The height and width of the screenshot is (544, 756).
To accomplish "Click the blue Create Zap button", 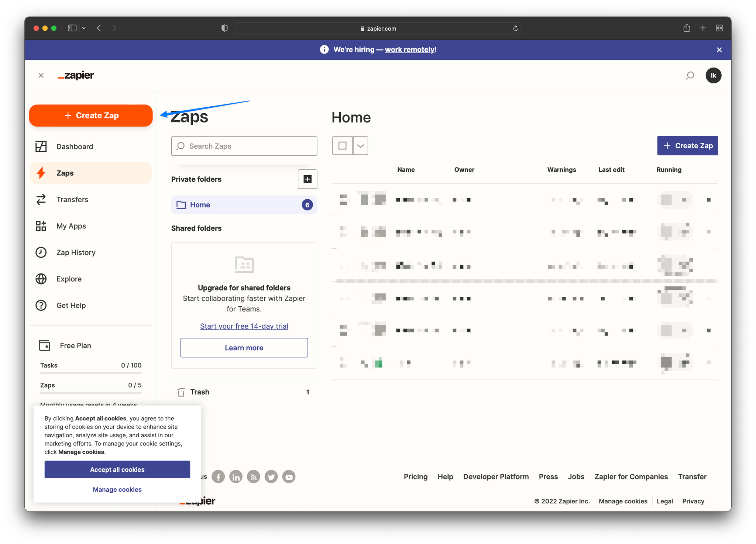I will [x=687, y=146].
